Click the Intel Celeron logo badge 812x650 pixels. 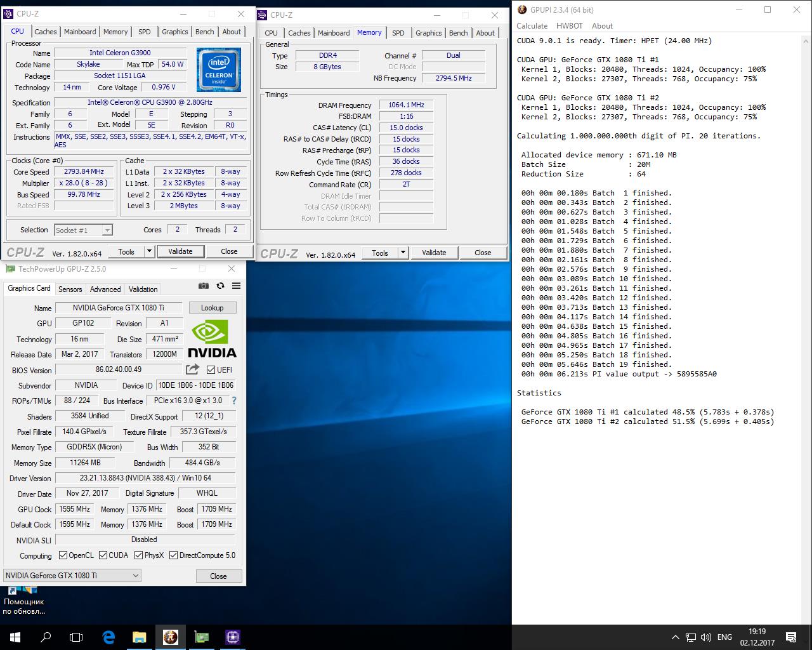click(x=218, y=69)
